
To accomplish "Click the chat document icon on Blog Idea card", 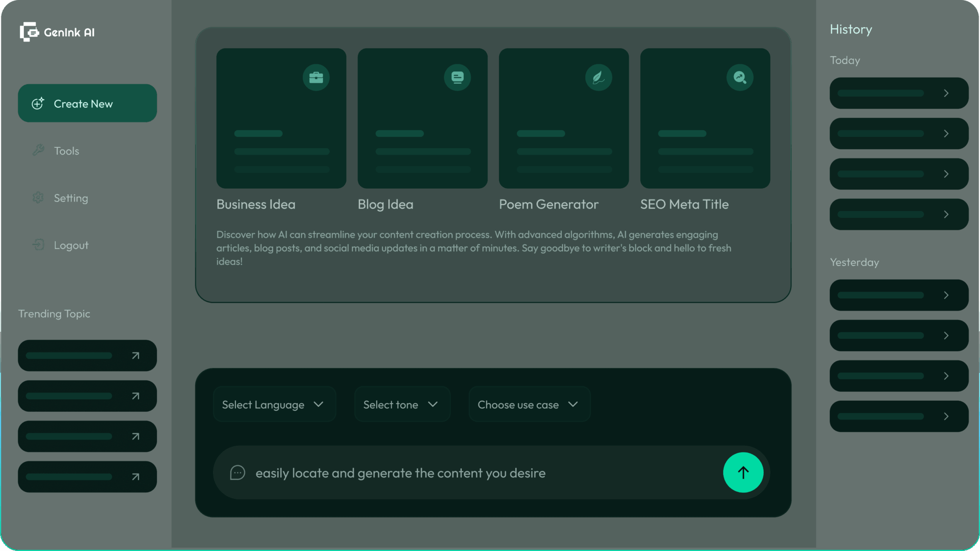I will [x=457, y=78].
